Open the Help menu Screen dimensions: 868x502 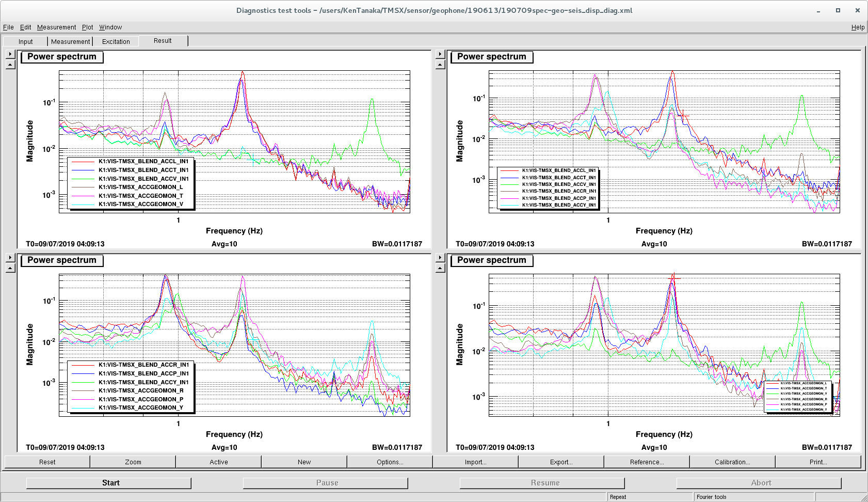(858, 27)
